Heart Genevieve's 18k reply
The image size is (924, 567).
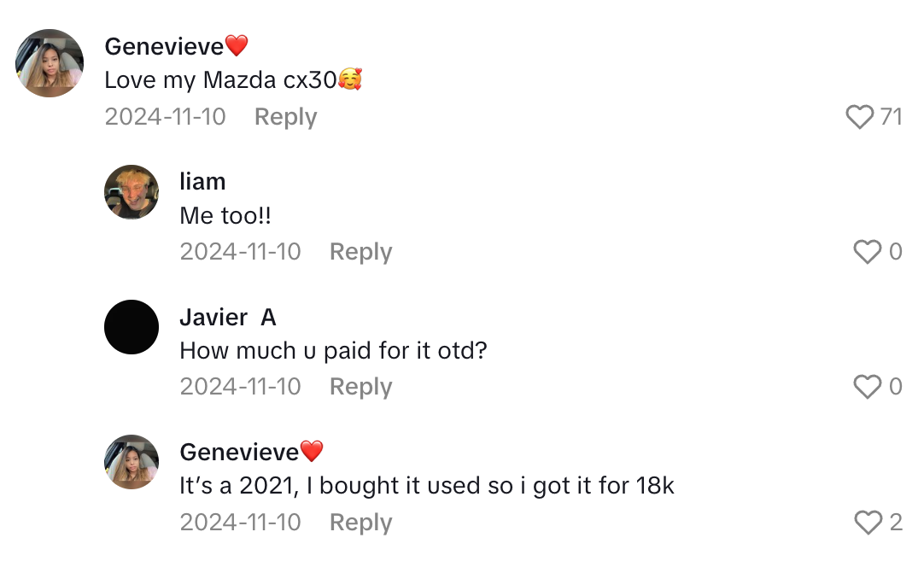click(867, 523)
